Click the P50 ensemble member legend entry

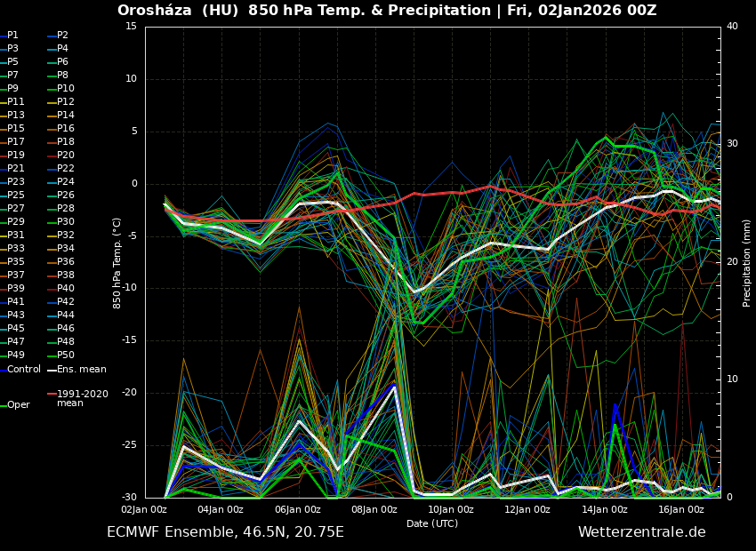[x=66, y=355]
